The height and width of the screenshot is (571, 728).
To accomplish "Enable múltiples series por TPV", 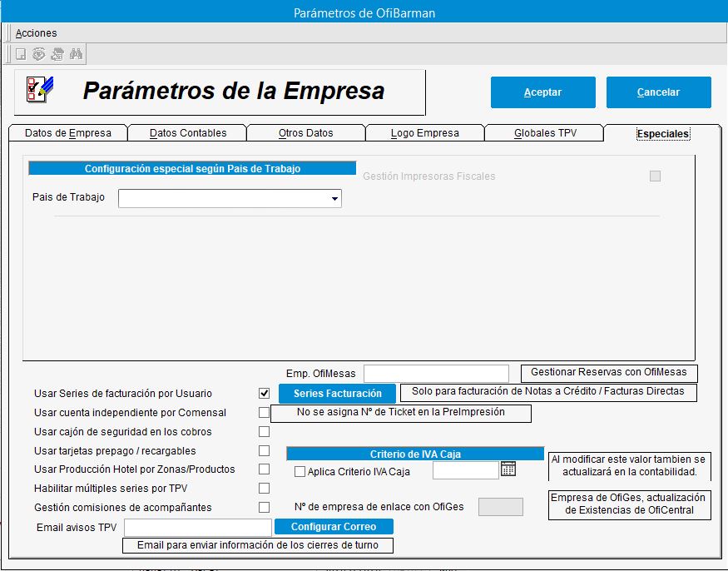I will 265,489.
